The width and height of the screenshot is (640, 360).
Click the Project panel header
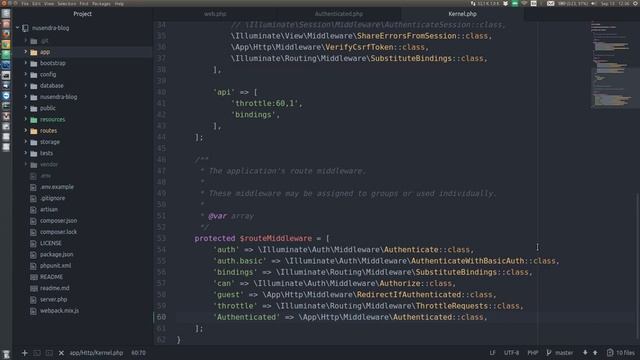pyautogui.click(x=82, y=14)
